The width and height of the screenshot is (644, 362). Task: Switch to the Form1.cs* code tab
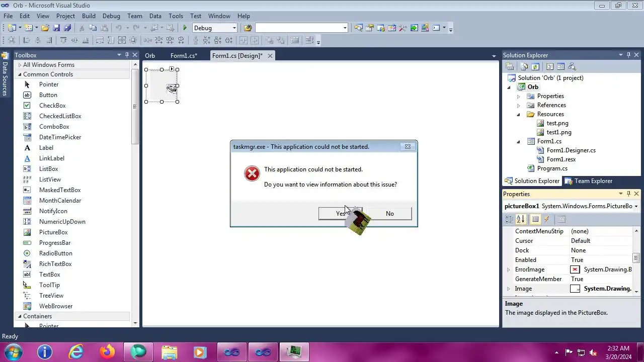(184, 56)
